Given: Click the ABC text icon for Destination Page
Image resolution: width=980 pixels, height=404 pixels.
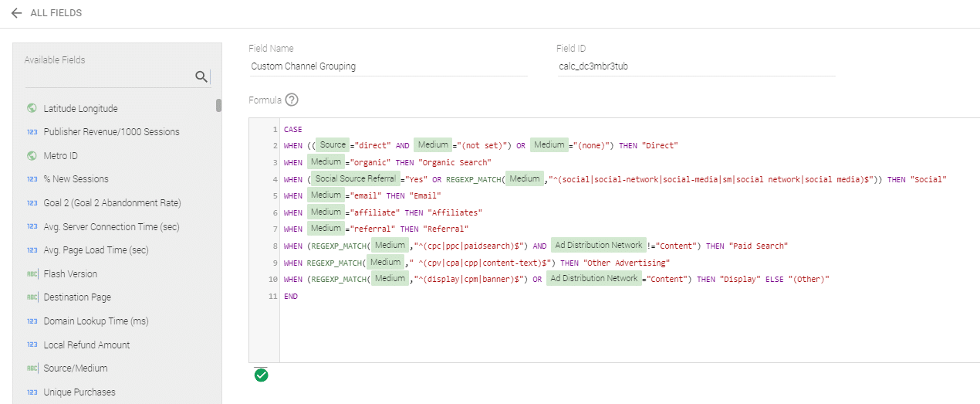Looking at the screenshot, I should click(32, 297).
